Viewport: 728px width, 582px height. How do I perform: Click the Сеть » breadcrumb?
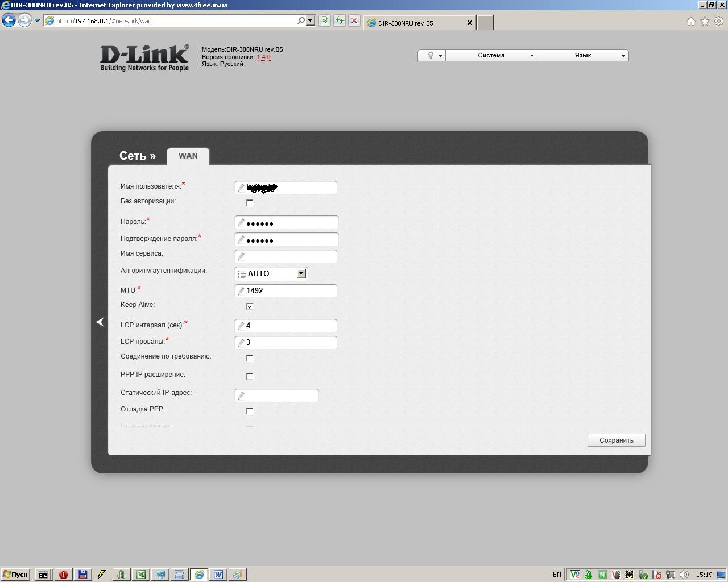coord(138,156)
